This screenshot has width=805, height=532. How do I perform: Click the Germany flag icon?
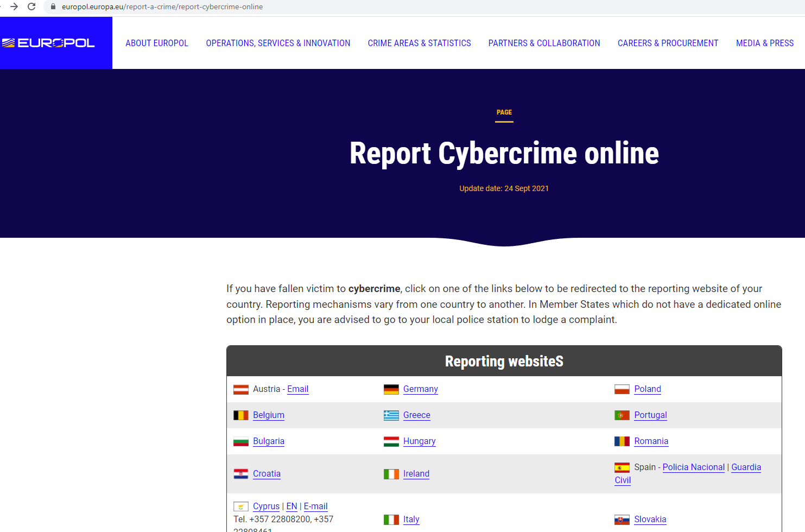coord(391,389)
